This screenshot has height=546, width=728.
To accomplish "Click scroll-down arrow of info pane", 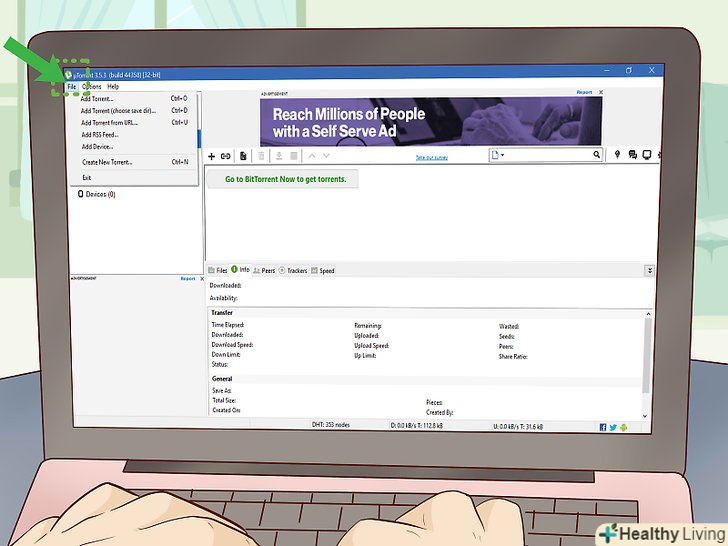I will [645, 416].
